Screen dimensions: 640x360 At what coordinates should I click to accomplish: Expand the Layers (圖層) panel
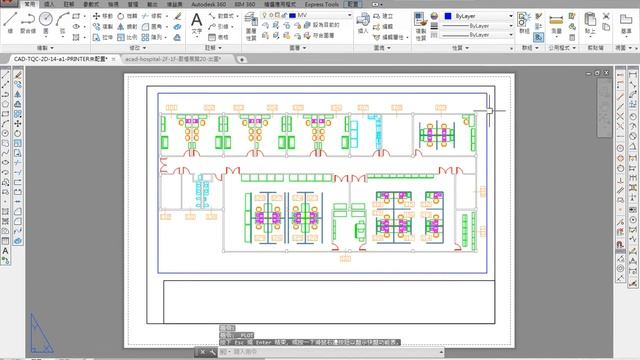pos(298,48)
